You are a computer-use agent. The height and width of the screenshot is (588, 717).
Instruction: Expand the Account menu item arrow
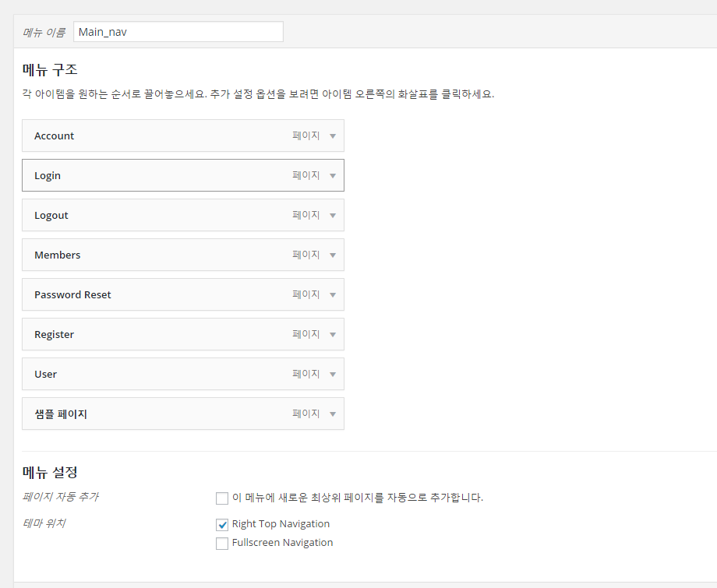(333, 136)
